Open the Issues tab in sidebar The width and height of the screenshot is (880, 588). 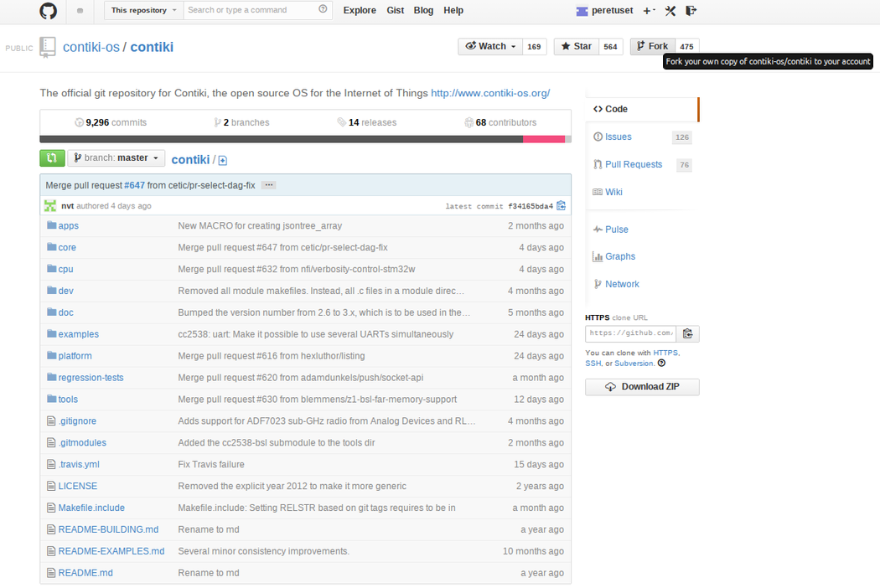618,137
